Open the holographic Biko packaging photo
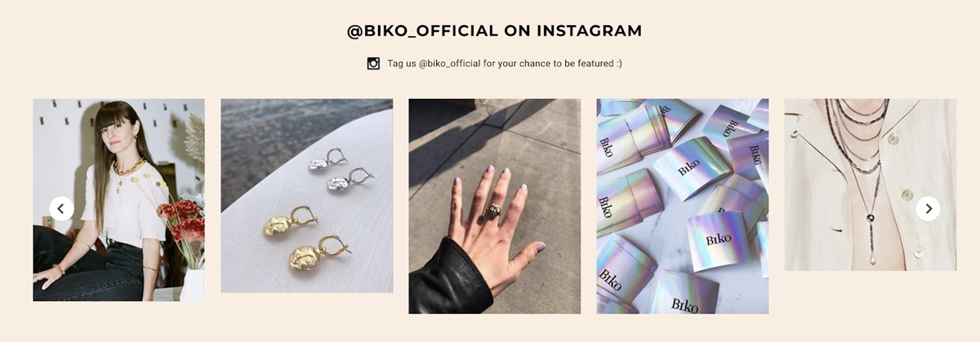Screen dimensions: 980x342 click(682, 207)
